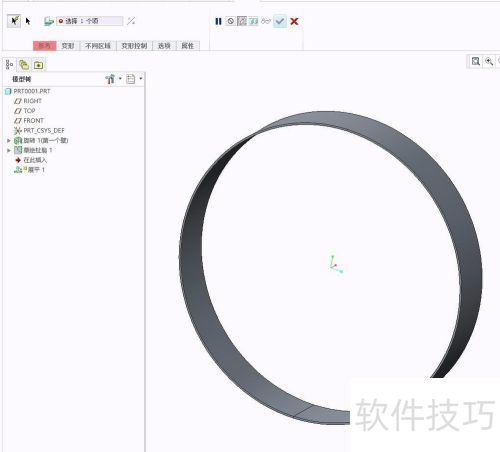Open the model tree settings hammer dropdown
The height and width of the screenshot is (452, 500).
tap(113, 79)
